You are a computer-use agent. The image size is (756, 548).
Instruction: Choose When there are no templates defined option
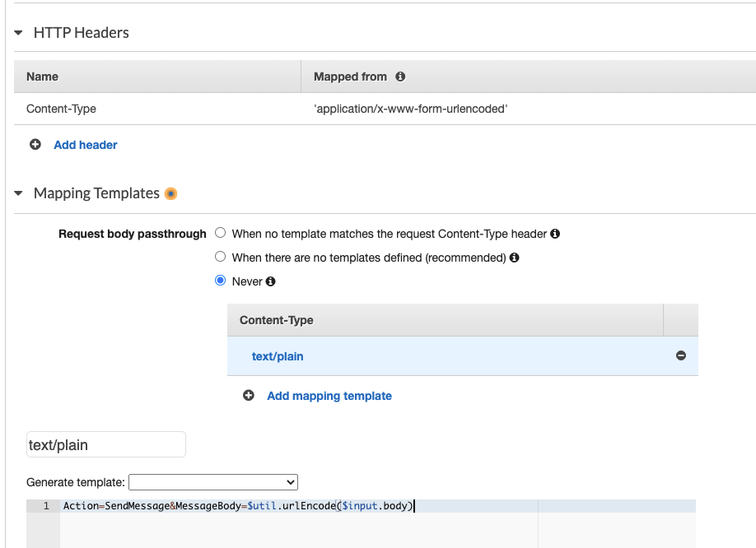[220, 256]
